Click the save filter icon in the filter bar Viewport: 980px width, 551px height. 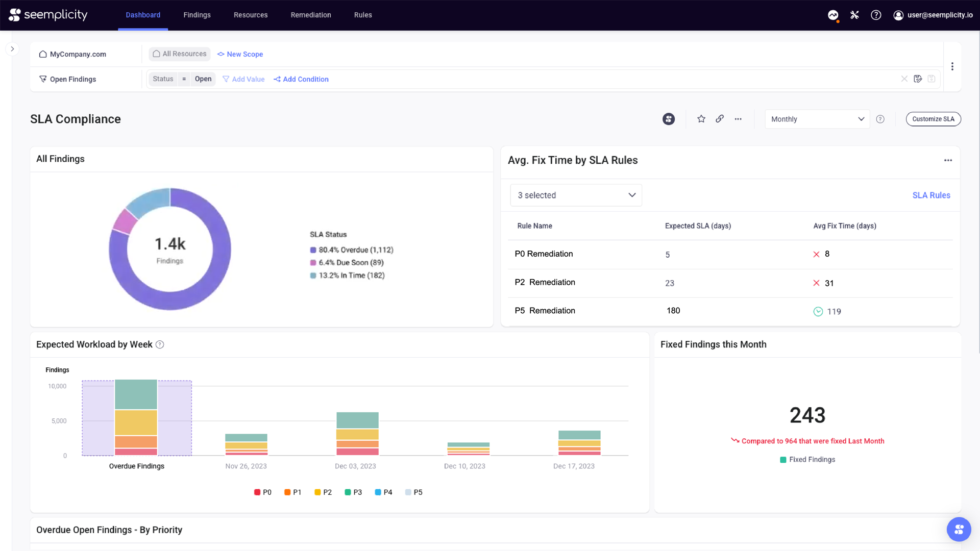(918, 79)
